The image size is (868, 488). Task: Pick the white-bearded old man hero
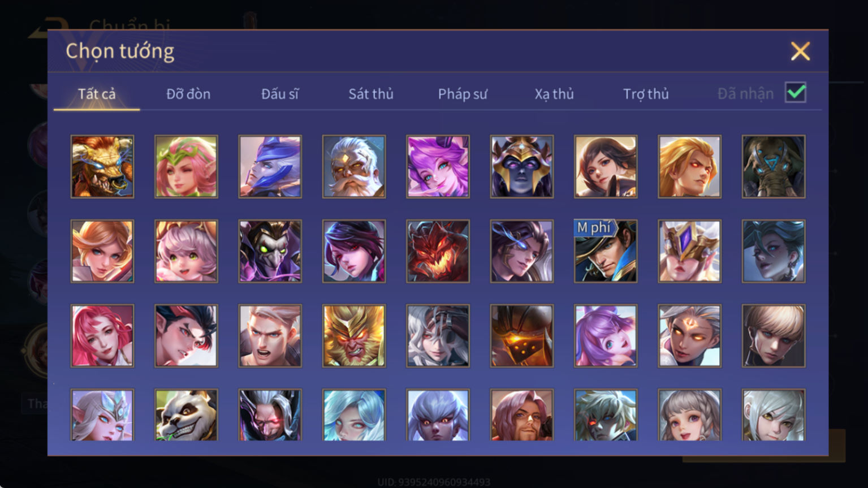click(x=354, y=166)
